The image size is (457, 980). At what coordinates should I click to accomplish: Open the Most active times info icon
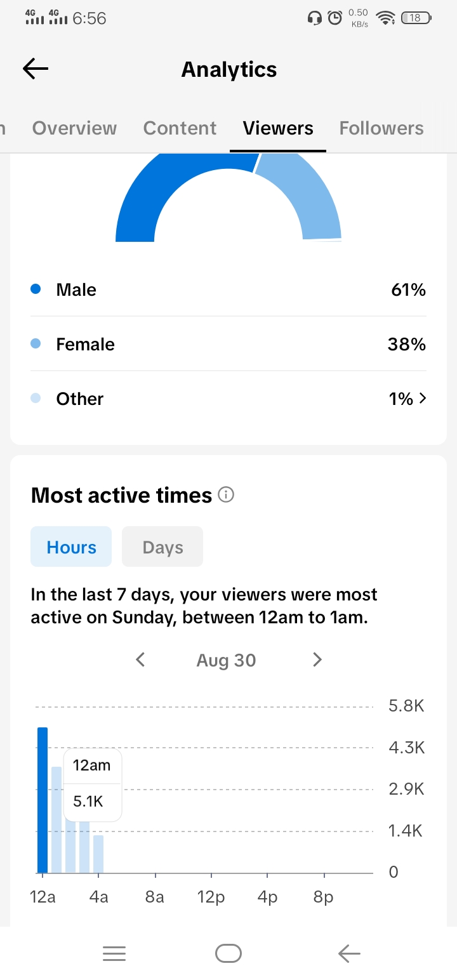pos(226,495)
